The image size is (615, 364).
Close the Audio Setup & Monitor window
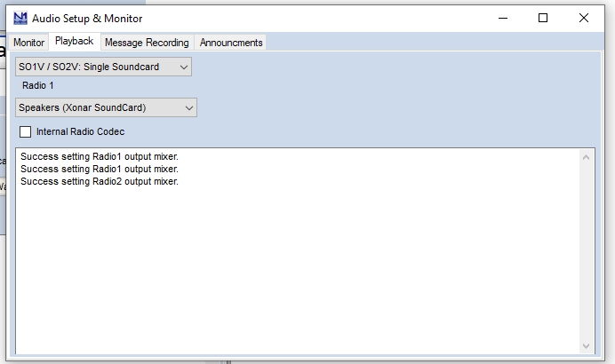[x=584, y=18]
